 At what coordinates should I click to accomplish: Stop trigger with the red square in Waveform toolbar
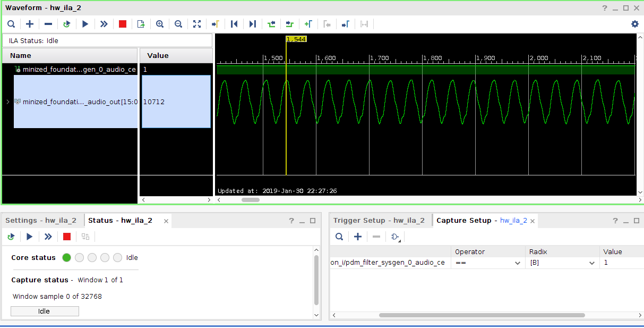tap(123, 24)
